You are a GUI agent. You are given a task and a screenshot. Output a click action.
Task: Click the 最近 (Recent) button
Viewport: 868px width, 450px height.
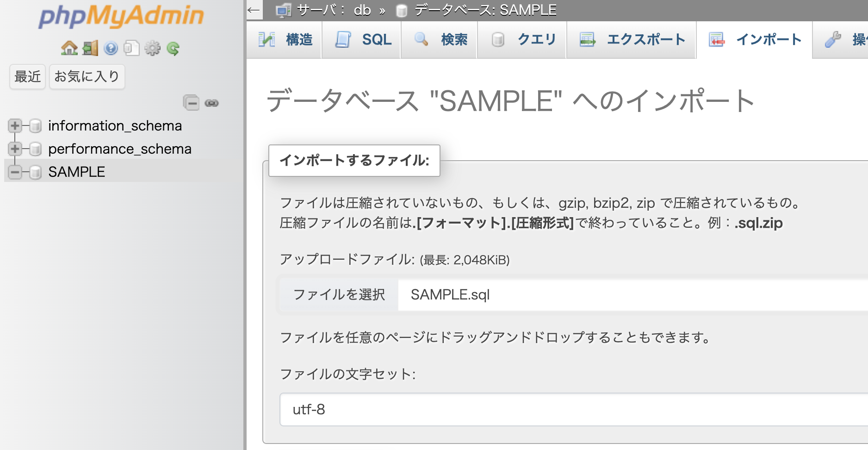[x=28, y=76]
